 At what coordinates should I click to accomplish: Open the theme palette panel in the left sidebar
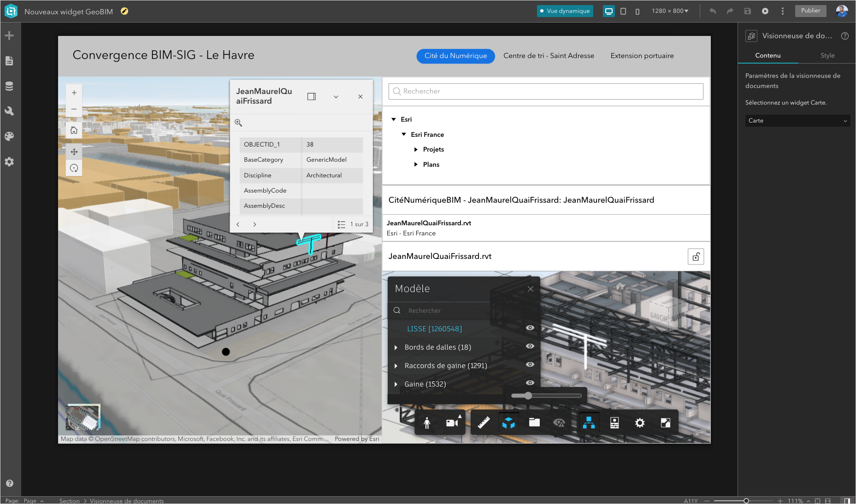9,136
